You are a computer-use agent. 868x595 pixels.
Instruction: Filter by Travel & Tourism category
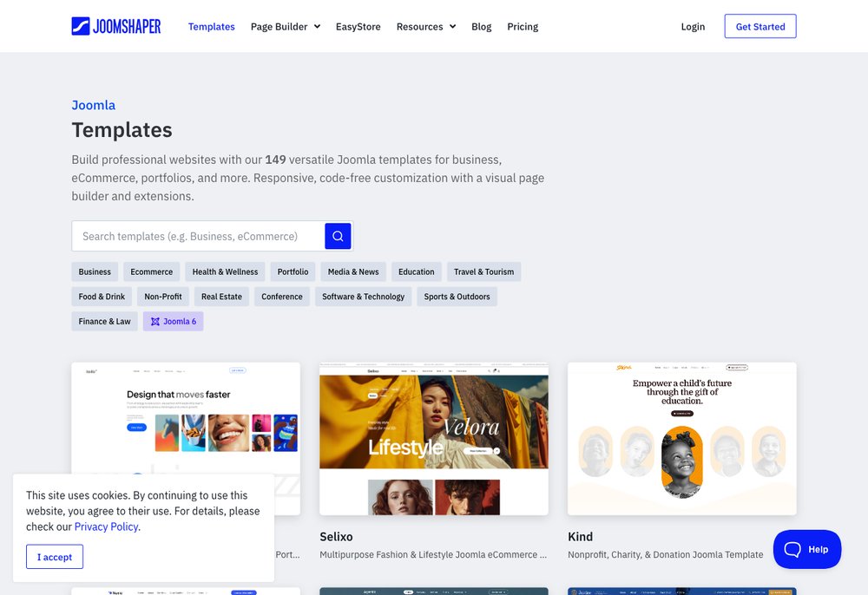[483, 271]
